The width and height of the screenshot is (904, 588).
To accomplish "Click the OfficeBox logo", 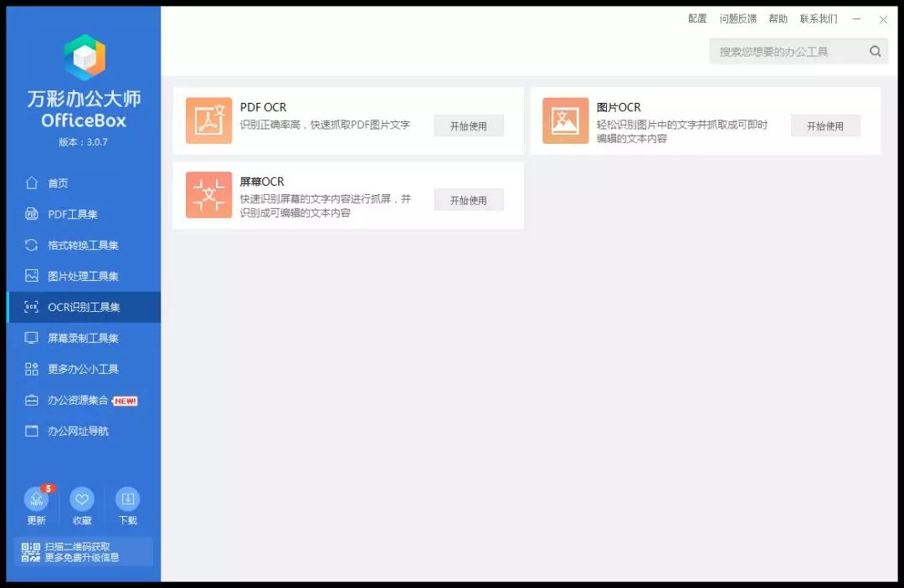I will (85, 58).
